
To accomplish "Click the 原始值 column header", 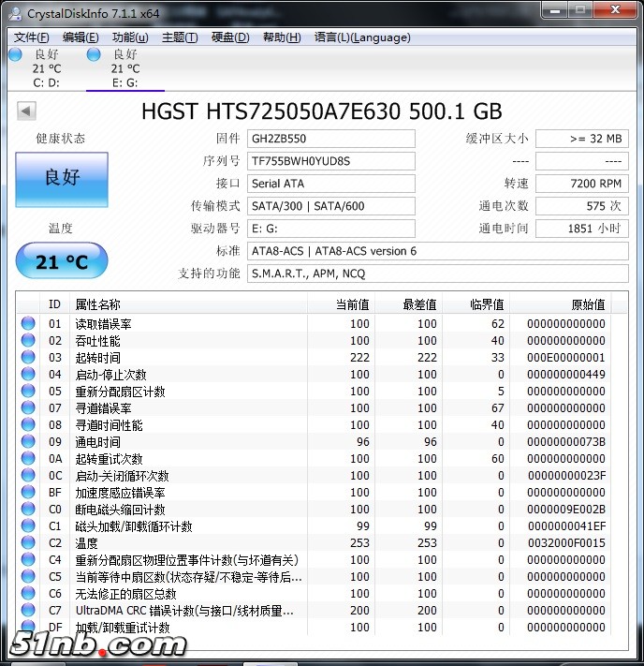I will click(588, 304).
